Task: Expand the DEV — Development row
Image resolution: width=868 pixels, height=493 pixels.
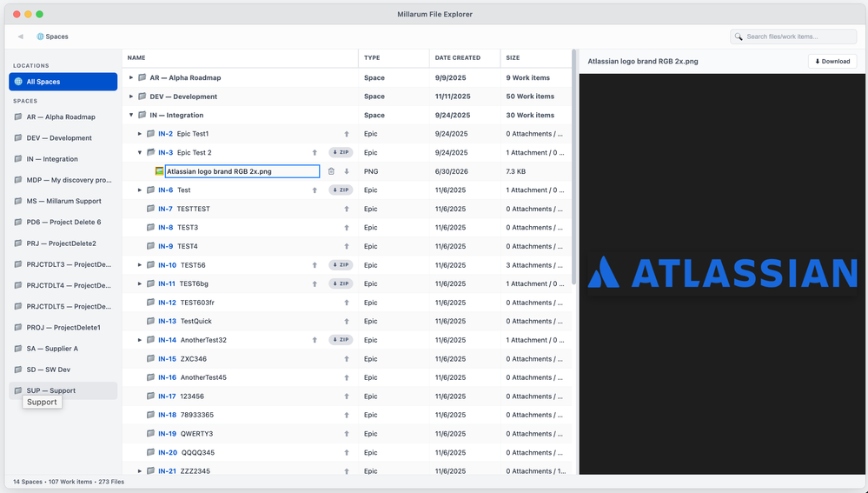Action: pyautogui.click(x=131, y=97)
